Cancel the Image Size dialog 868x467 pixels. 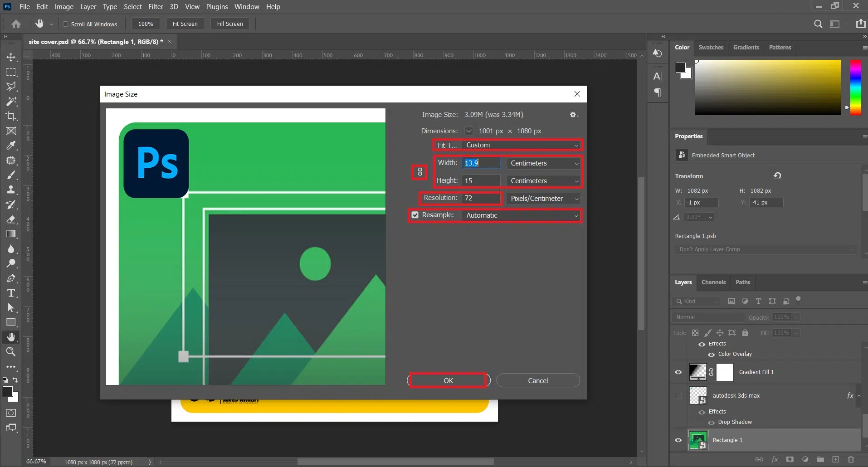point(538,380)
